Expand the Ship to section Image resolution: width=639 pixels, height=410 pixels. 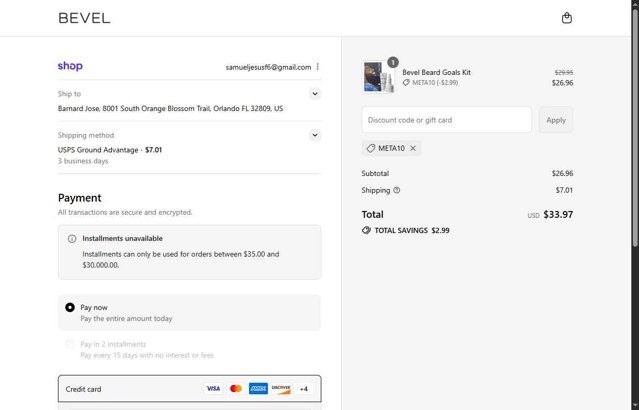coord(315,94)
